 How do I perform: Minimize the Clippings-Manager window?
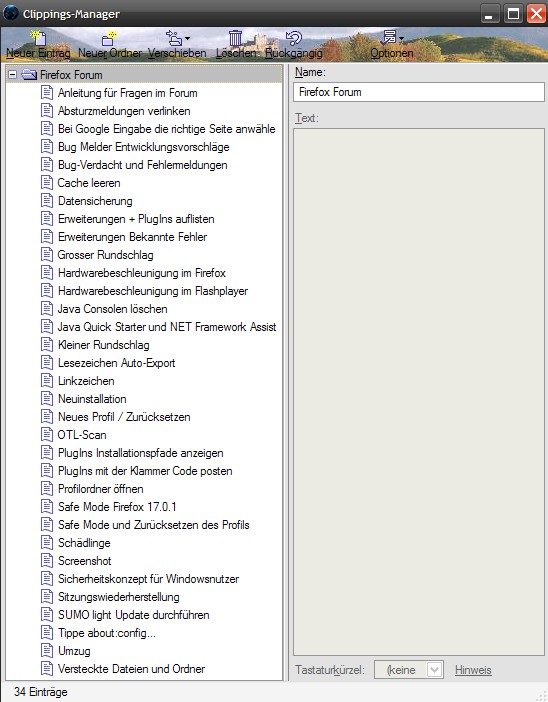click(x=490, y=13)
